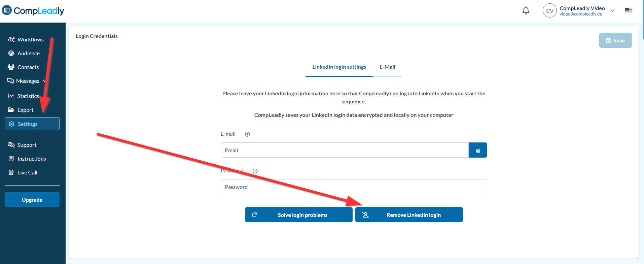Click the @ button beside Email
The width and height of the screenshot is (644, 264).
pos(478,150)
